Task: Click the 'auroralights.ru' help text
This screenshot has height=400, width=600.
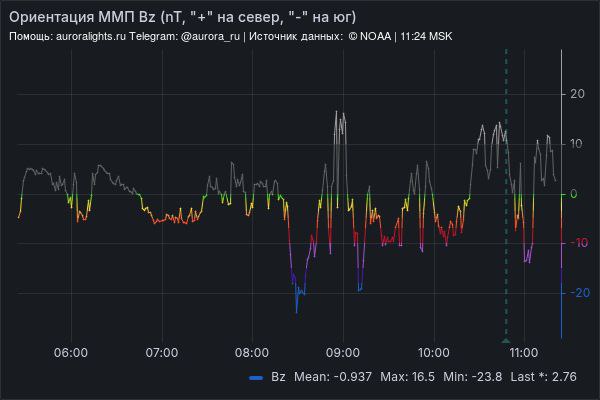Action: (x=91, y=37)
